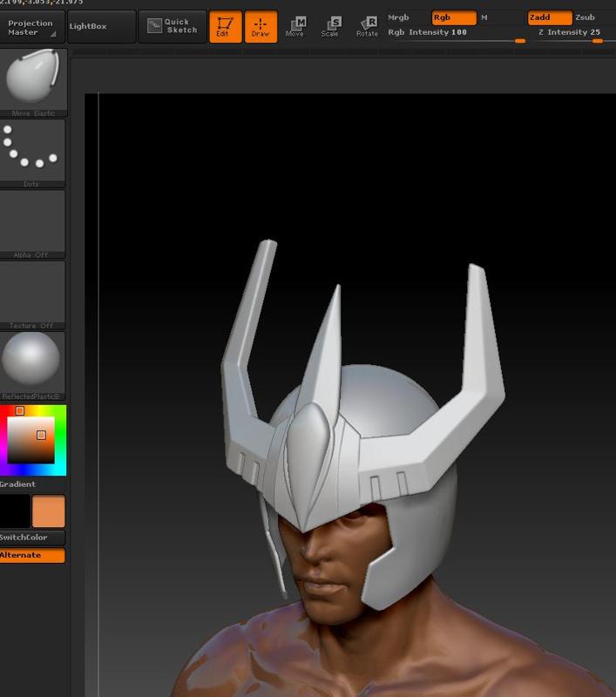Activate Quick Sketch mode
Screen dimensions: 616x697
point(173,27)
